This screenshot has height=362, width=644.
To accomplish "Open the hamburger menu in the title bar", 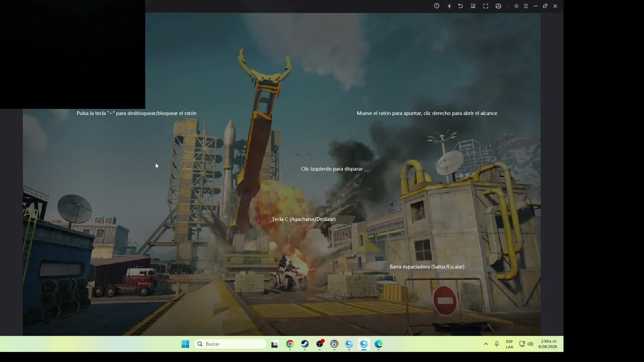I will click(x=526, y=6).
